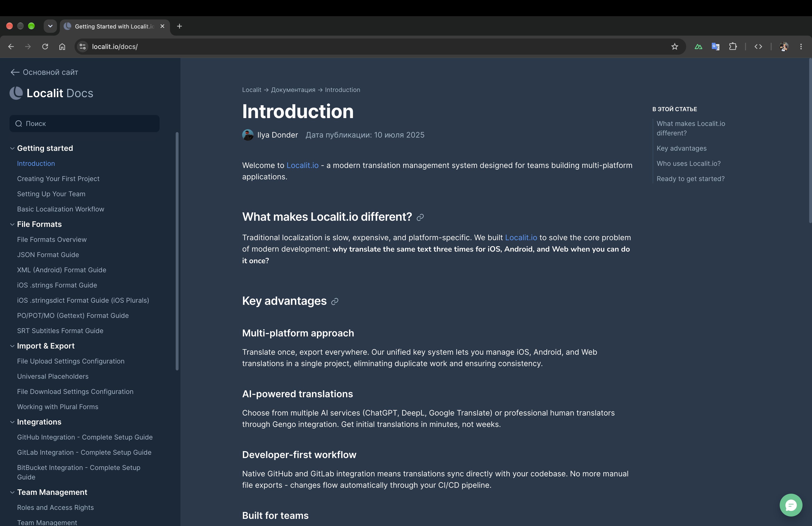The image size is (812, 526).
Task: Click the Localit Docs logo
Action: 51,93
